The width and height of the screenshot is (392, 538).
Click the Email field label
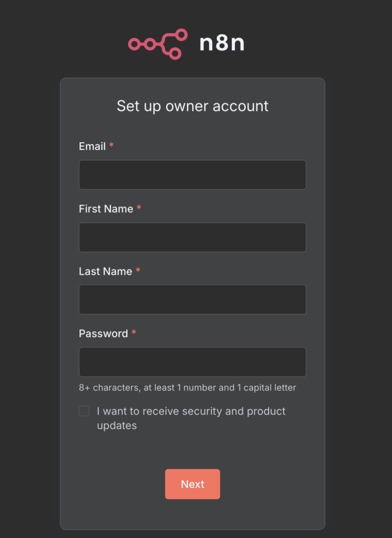[92, 146]
